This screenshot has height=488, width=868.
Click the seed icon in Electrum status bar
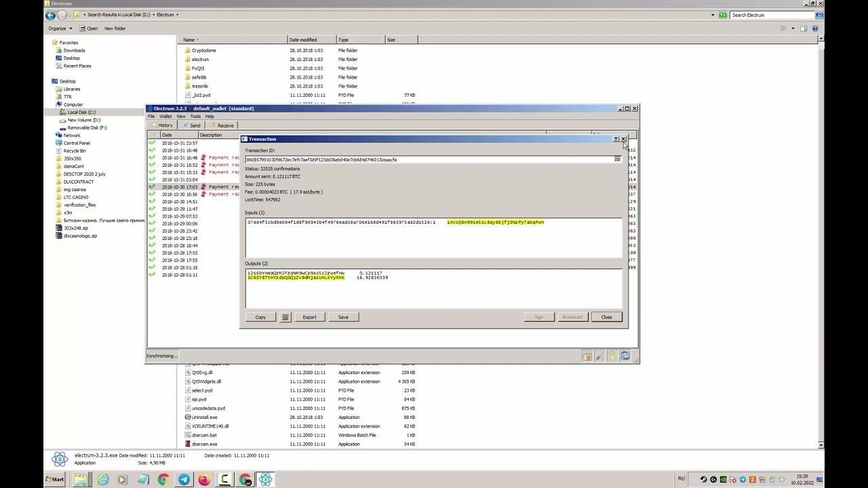612,356
